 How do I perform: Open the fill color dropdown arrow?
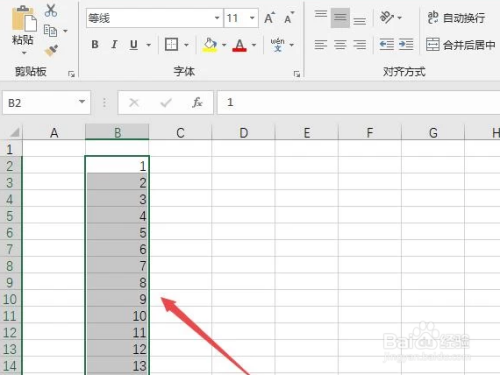pos(224,45)
